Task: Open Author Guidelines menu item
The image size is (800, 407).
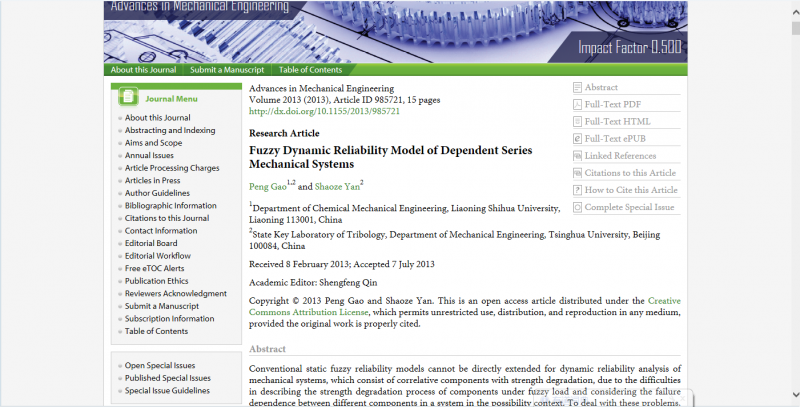Action: click(x=157, y=193)
